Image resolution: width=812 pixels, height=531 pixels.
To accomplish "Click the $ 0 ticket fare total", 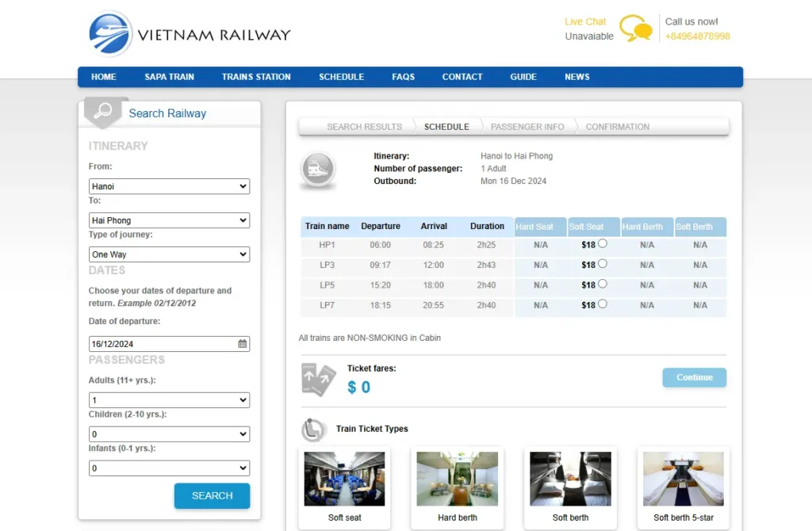I will click(x=359, y=387).
